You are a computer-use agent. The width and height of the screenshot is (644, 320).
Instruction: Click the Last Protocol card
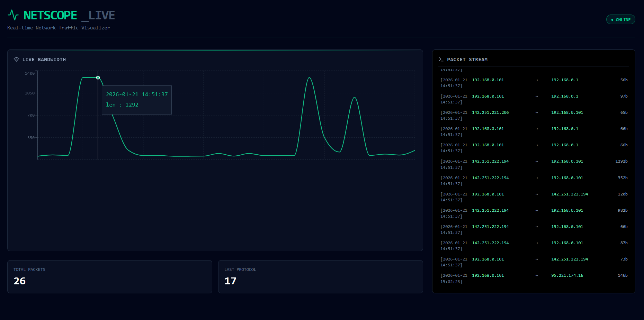click(320, 276)
